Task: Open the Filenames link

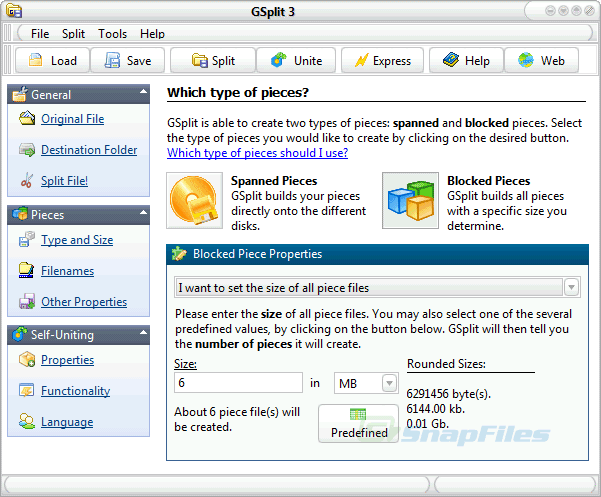Action: (67, 271)
